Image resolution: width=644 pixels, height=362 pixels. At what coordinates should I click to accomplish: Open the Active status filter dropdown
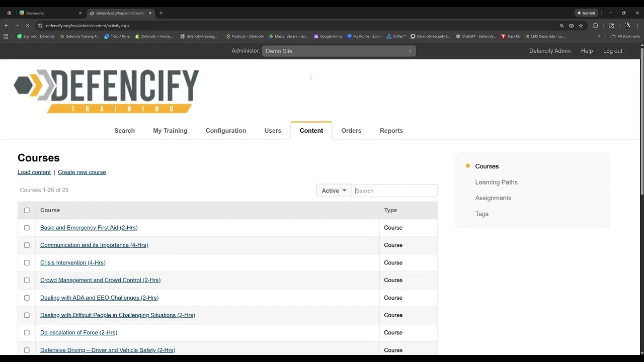pos(334,191)
